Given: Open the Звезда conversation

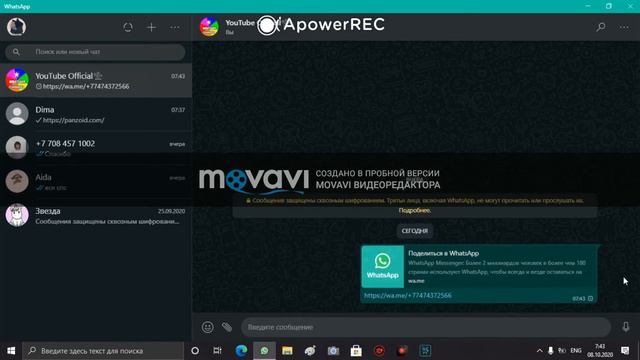Looking at the screenshot, I should (96, 216).
